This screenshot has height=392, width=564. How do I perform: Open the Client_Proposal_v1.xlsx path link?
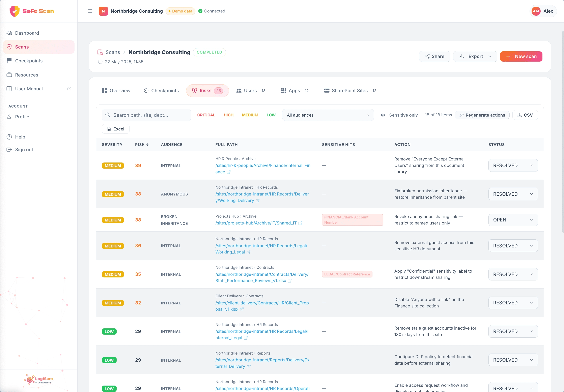(262, 306)
